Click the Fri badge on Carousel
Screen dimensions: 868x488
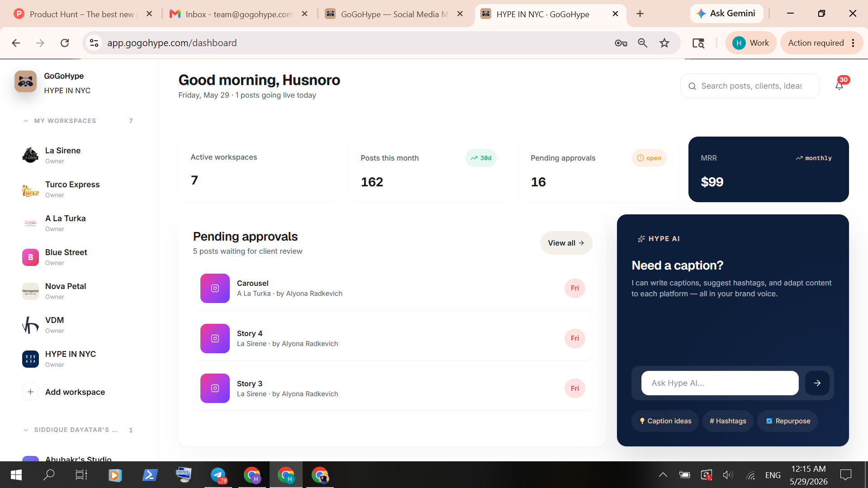tap(574, 288)
